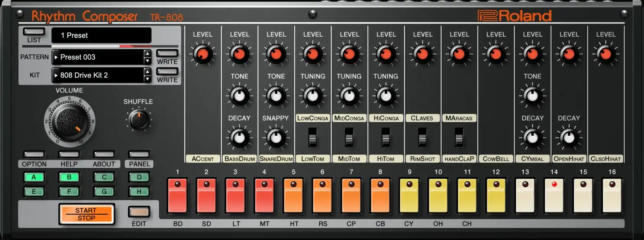
Task: Click the Shuffle knob
Action: click(x=138, y=120)
